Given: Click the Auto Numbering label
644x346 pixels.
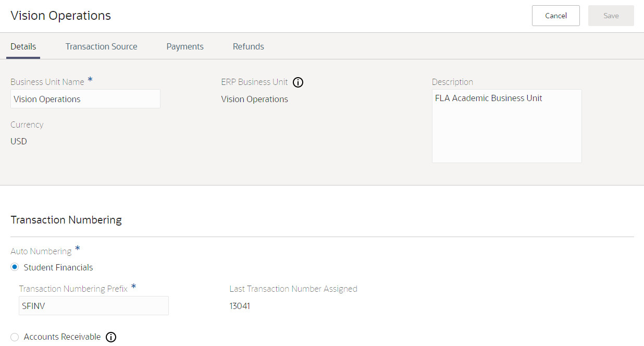Looking at the screenshot, I should tap(41, 251).
